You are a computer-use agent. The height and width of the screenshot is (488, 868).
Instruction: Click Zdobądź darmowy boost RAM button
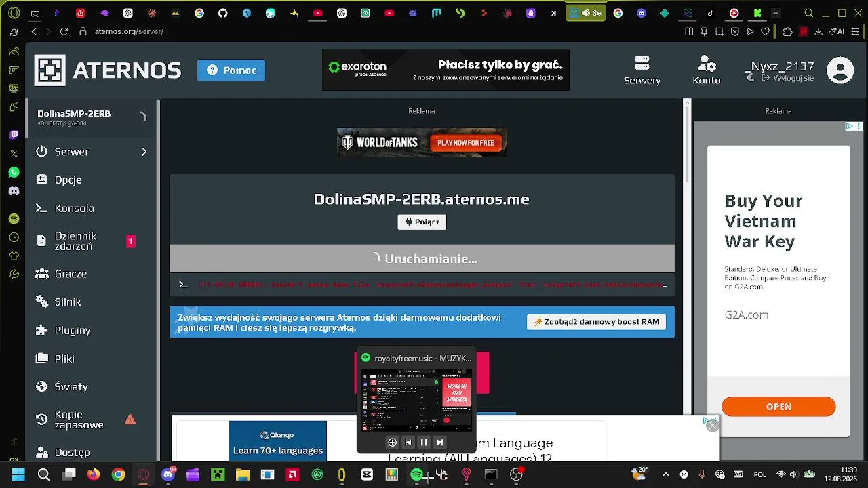pos(596,322)
